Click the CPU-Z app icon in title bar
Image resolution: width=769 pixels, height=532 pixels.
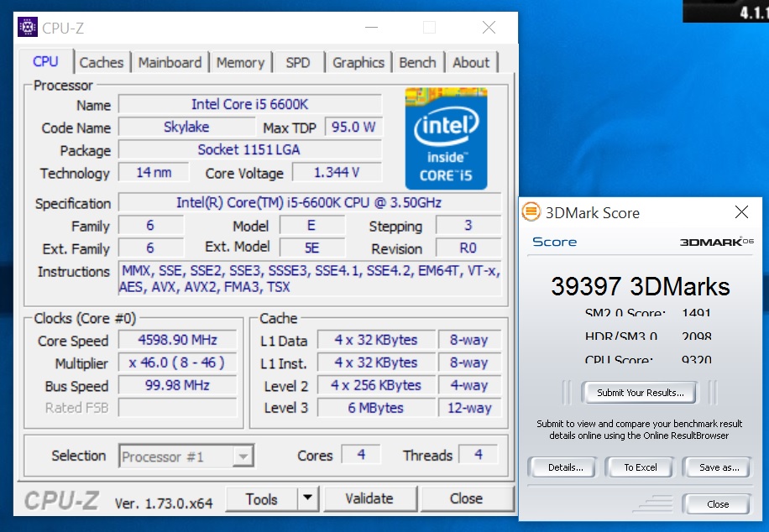tap(28, 27)
